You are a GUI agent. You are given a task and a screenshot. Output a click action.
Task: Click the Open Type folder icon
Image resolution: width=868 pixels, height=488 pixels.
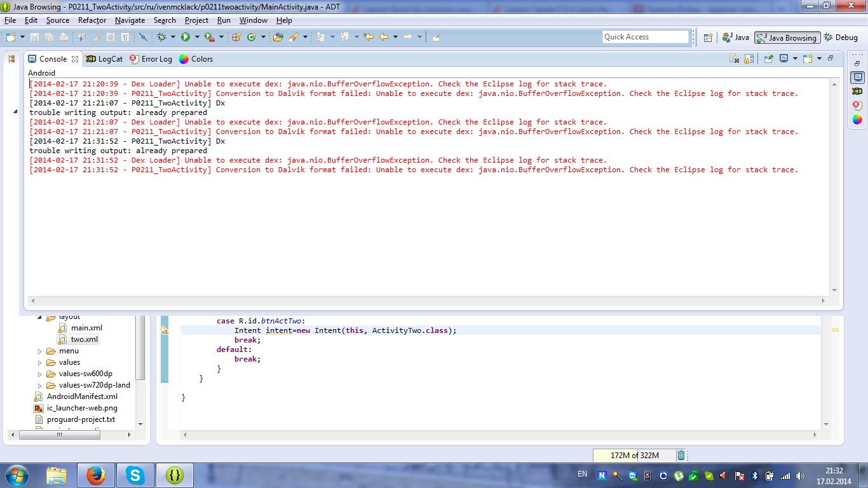(278, 37)
